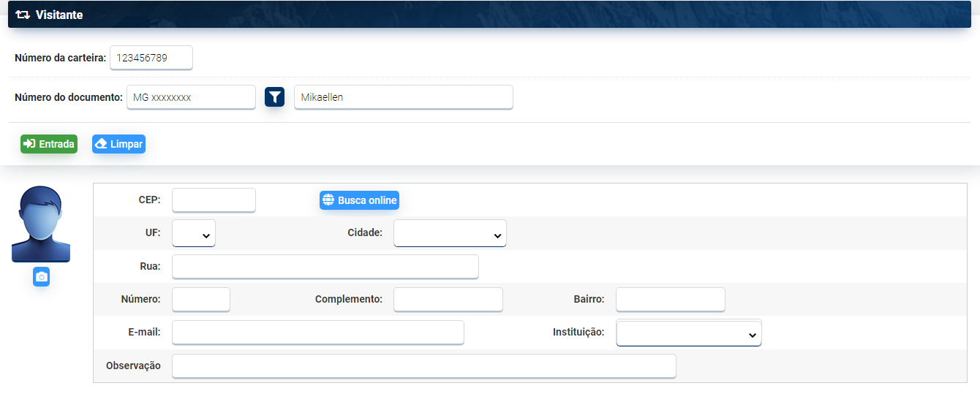Viewport: 980px width, 394px height.
Task: Focus the Número da carteira field
Action: [x=151, y=58]
